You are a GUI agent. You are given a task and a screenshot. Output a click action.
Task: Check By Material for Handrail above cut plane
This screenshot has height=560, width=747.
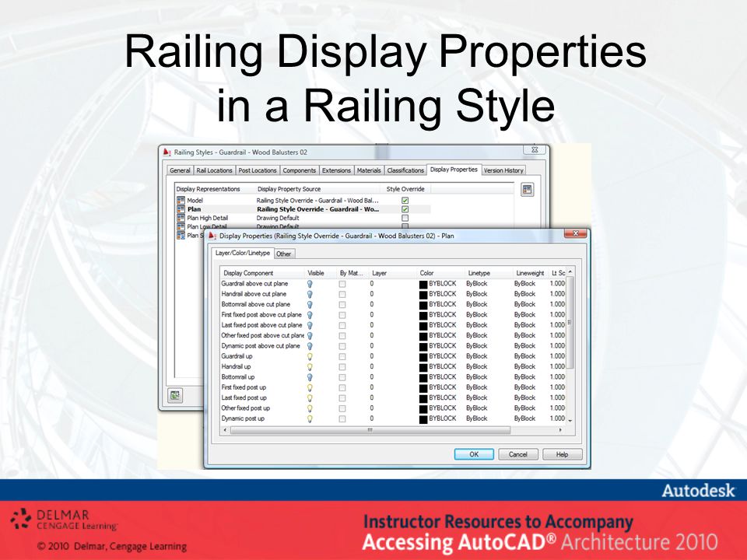pyautogui.click(x=342, y=294)
